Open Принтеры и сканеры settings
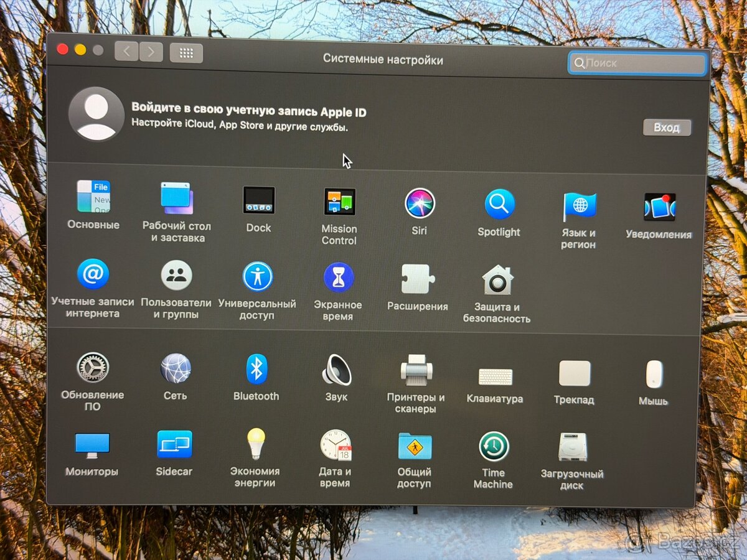The height and width of the screenshot is (560, 747). 416,371
